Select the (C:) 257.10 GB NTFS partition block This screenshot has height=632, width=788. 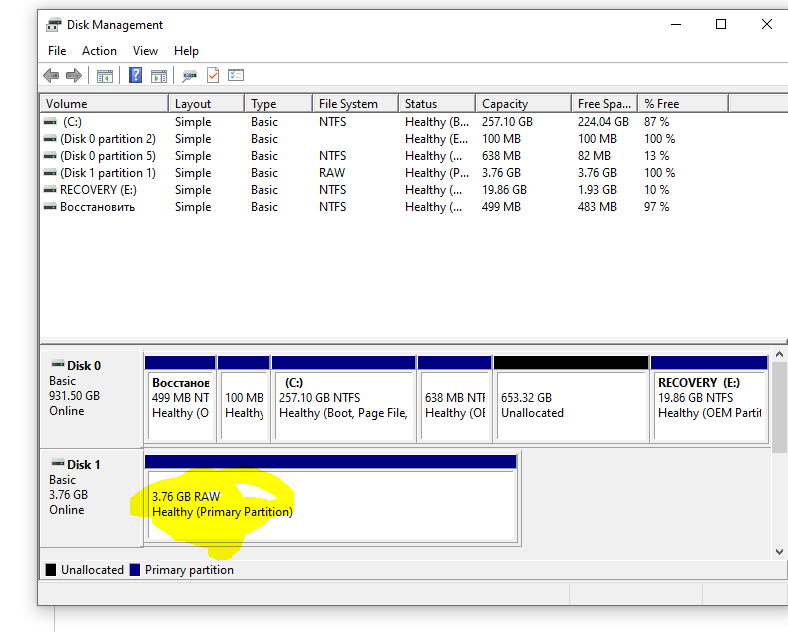(x=344, y=399)
